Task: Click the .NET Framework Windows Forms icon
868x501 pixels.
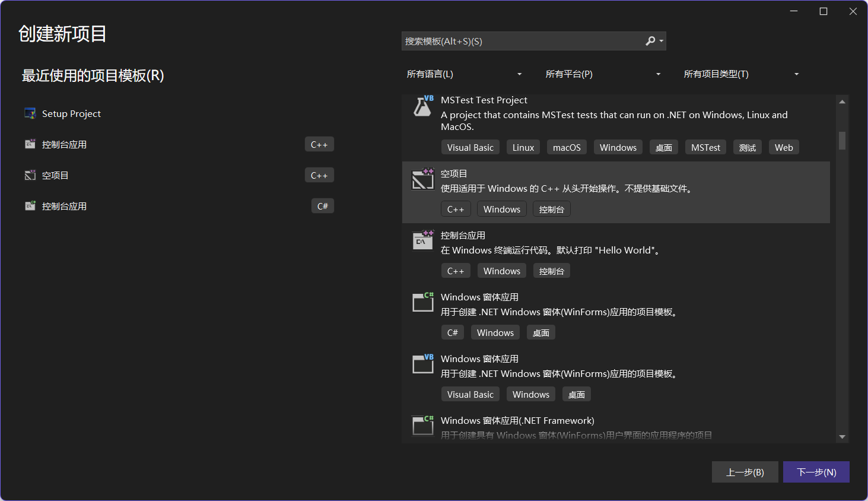Action: (423, 425)
